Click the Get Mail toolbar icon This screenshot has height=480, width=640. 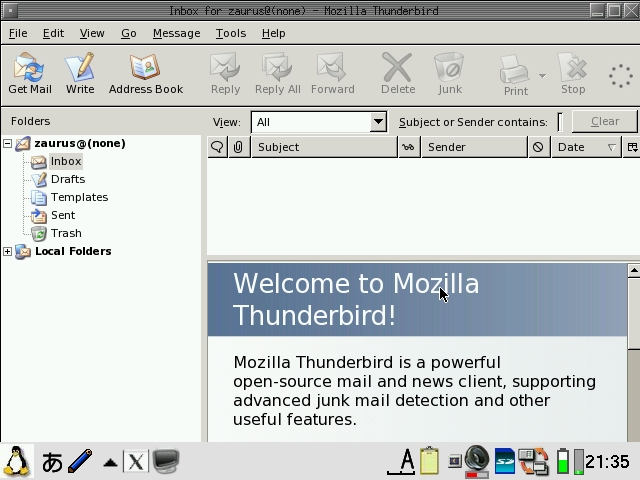[30, 74]
